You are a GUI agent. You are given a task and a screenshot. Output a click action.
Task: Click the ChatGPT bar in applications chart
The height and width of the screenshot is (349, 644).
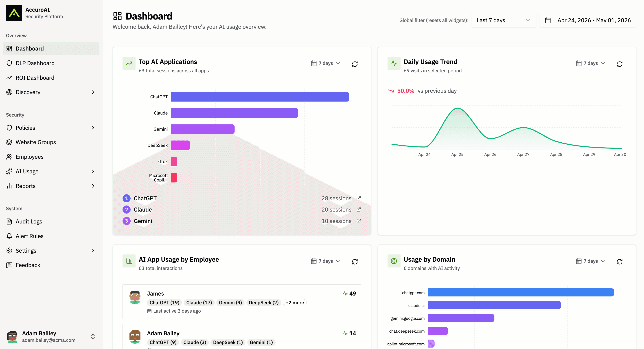[260, 97]
